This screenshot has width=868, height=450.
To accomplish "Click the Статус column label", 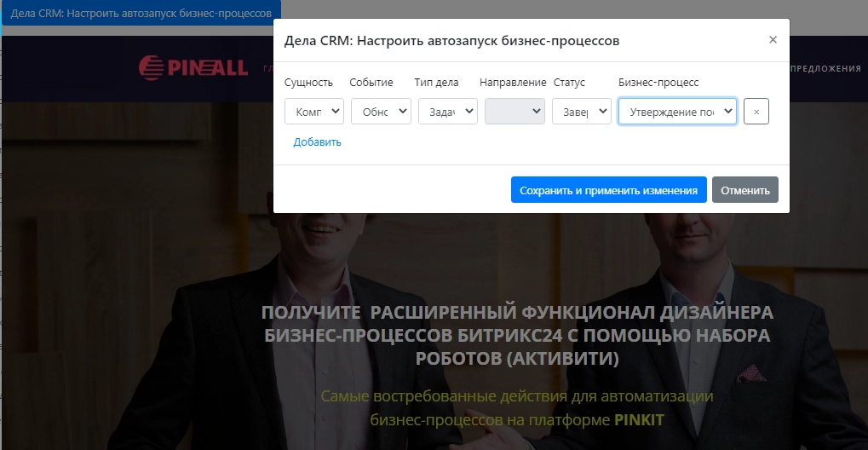I will click(x=569, y=83).
